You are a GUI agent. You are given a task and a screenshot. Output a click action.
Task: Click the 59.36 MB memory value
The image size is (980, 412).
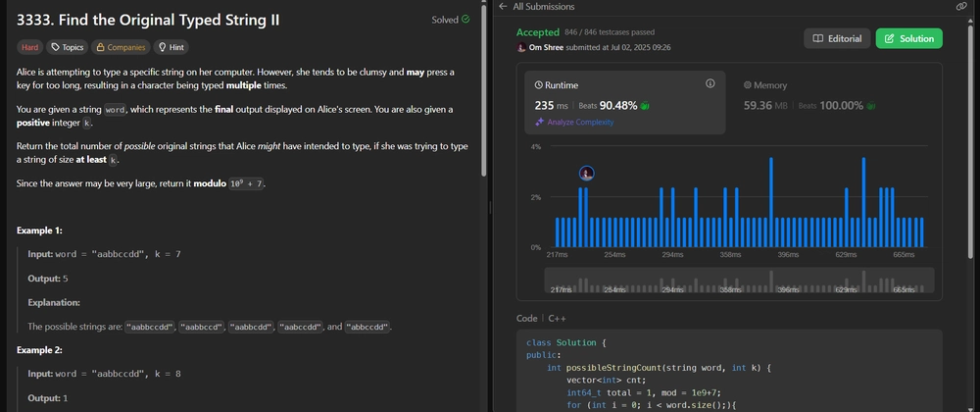[x=765, y=106]
